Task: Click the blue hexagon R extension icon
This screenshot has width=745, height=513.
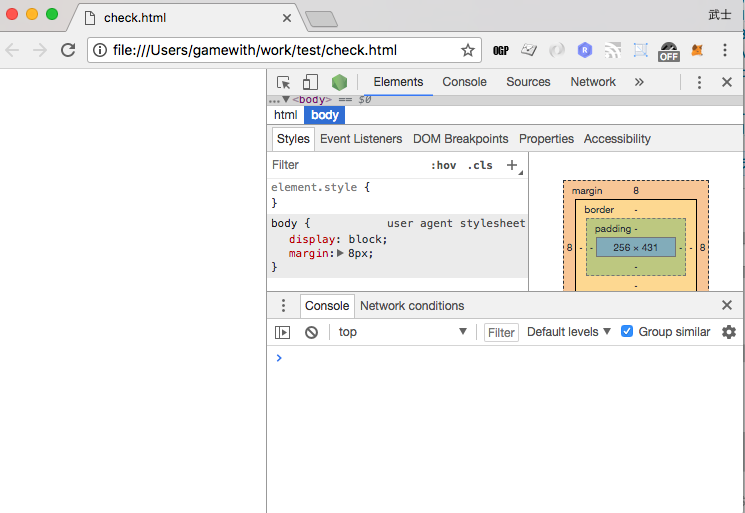Action: point(585,50)
